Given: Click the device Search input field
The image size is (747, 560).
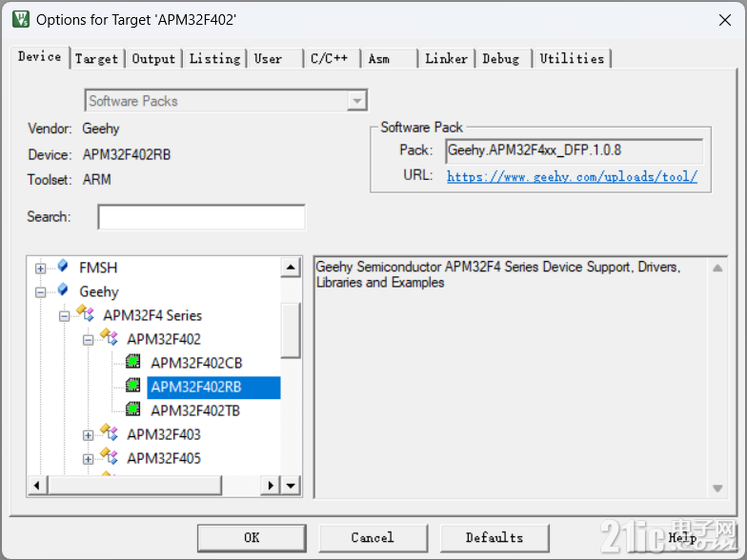Looking at the screenshot, I should pos(202,217).
